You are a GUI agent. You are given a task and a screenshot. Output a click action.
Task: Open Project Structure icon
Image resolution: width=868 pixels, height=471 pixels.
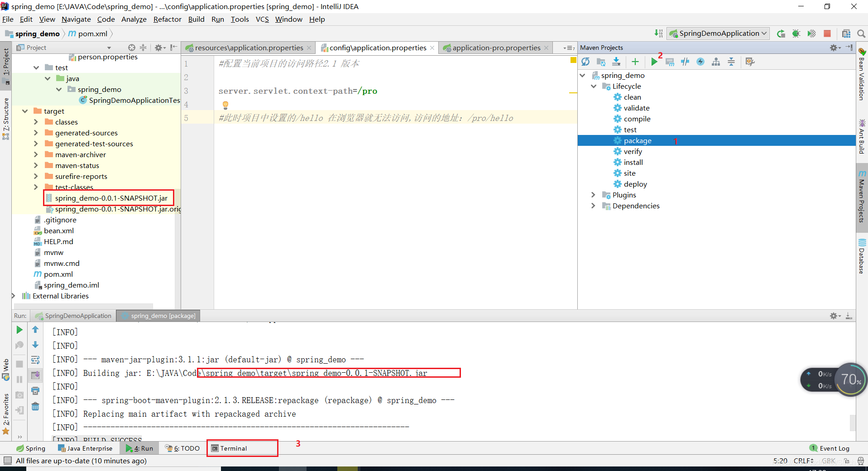click(x=846, y=34)
